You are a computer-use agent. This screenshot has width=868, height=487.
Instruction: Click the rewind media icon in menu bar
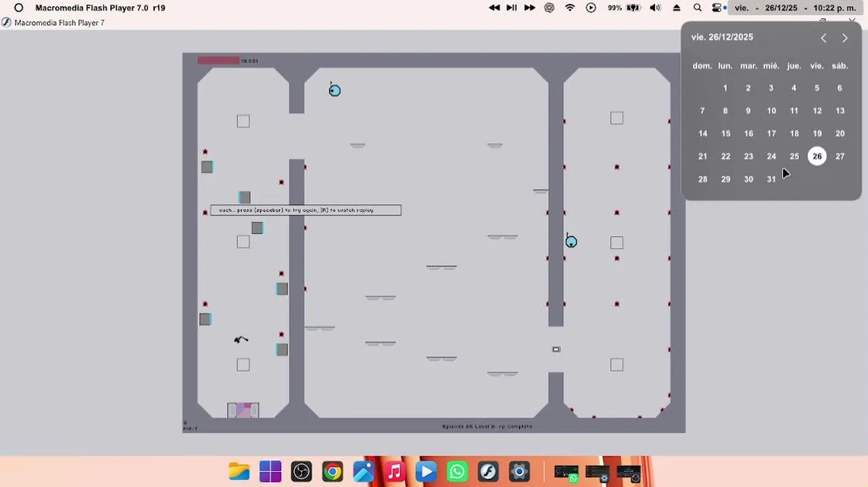[x=494, y=8]
